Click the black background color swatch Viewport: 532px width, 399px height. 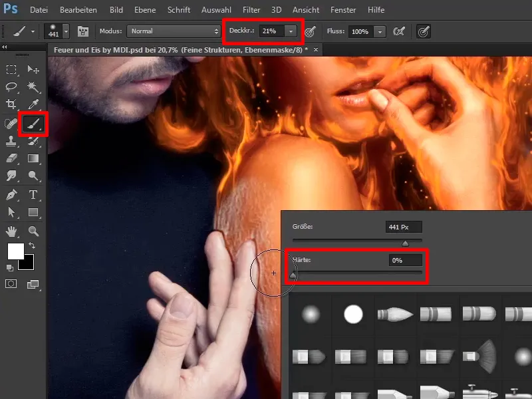click(x=27, y=263)
